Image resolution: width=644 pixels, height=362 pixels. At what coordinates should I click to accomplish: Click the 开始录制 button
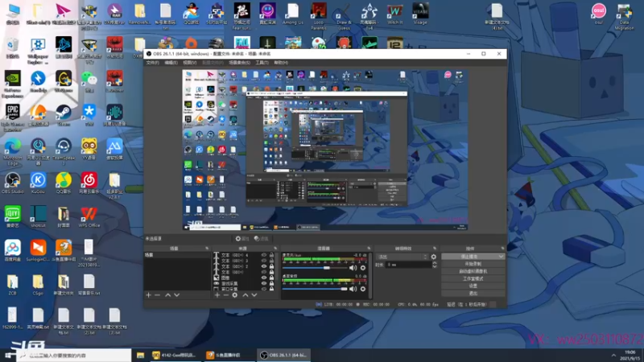coord(473,264)
